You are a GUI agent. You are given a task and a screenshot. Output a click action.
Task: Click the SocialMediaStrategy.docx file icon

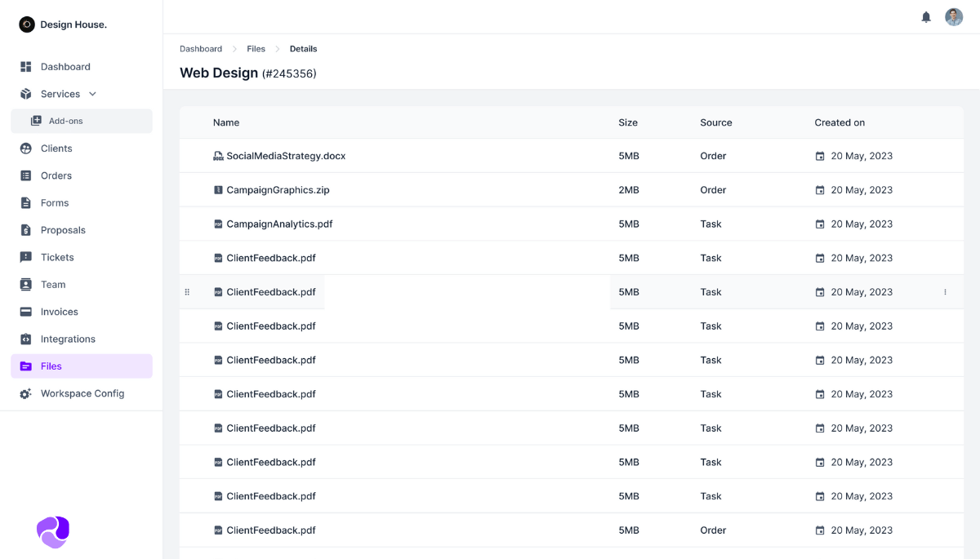tap(218, 156)
